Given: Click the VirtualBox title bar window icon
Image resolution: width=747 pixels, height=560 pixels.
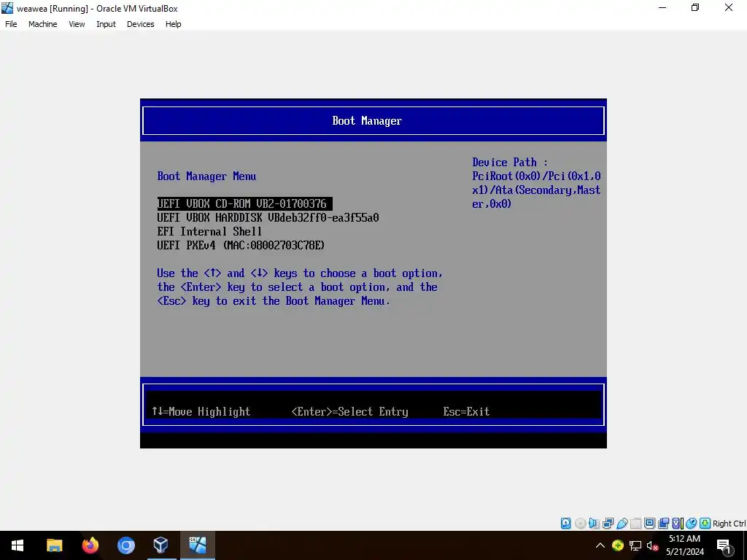Looking at the screenshot, I should click(7, 8).
